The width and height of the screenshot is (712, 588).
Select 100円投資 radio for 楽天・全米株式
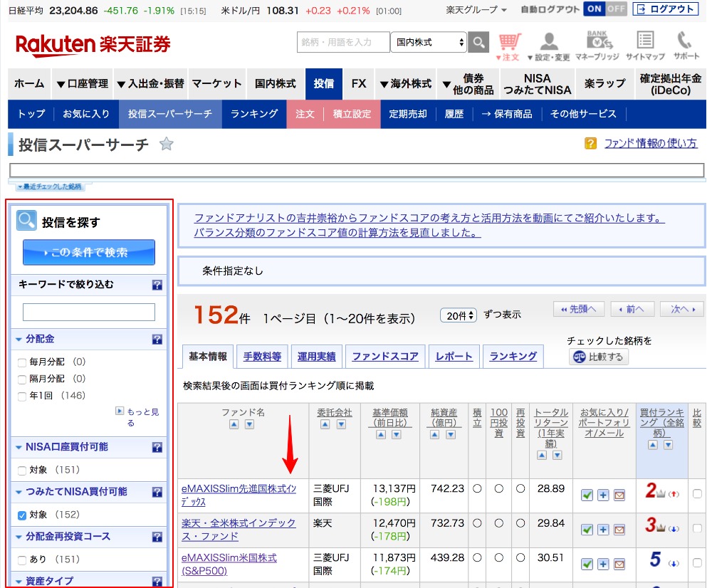pos(498,523)
